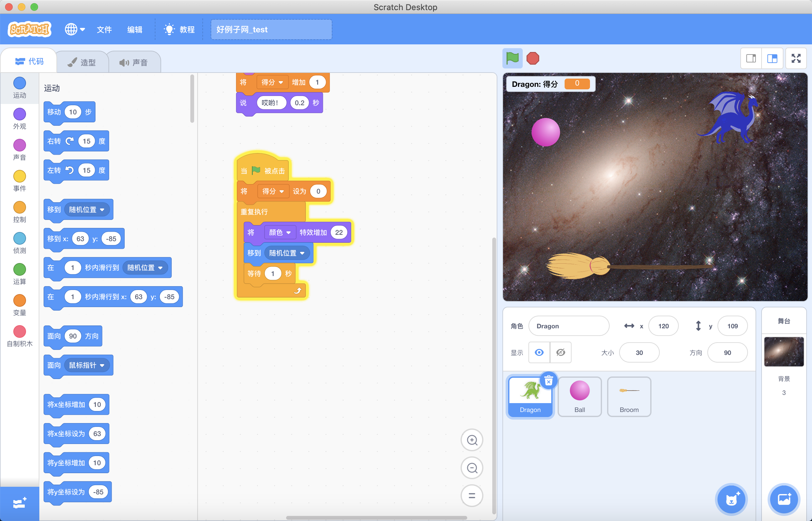Click the 得分 variable monitor on stage
The height and width of the screenshot is (521, 812).
(x=551, y=84)
